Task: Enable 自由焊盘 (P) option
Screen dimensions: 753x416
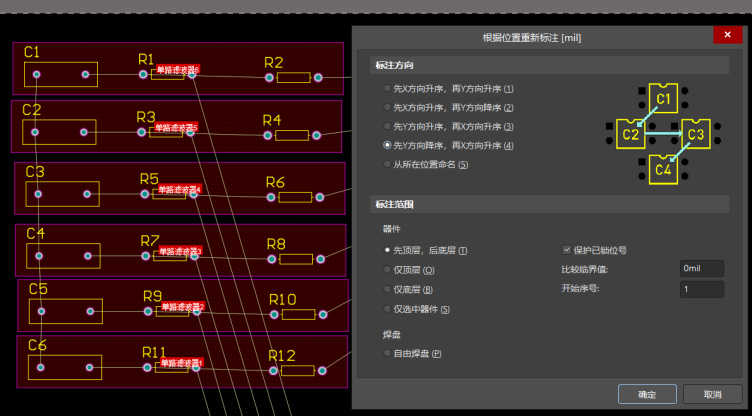Action: [388, 353]
